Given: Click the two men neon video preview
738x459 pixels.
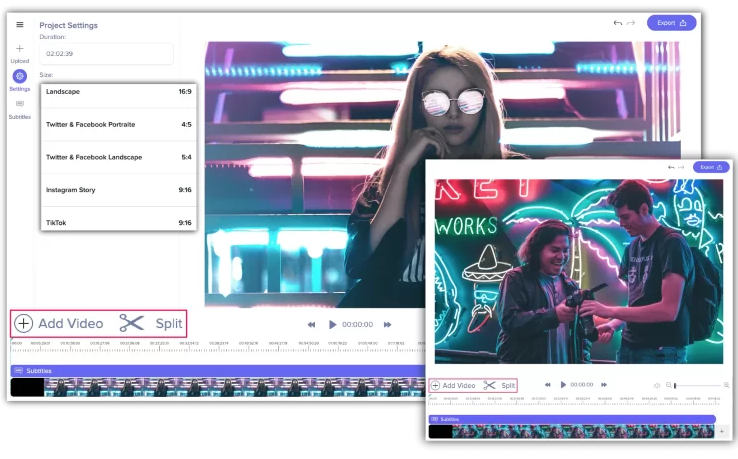Looking at the screenshot, I should tap(578, 271).
